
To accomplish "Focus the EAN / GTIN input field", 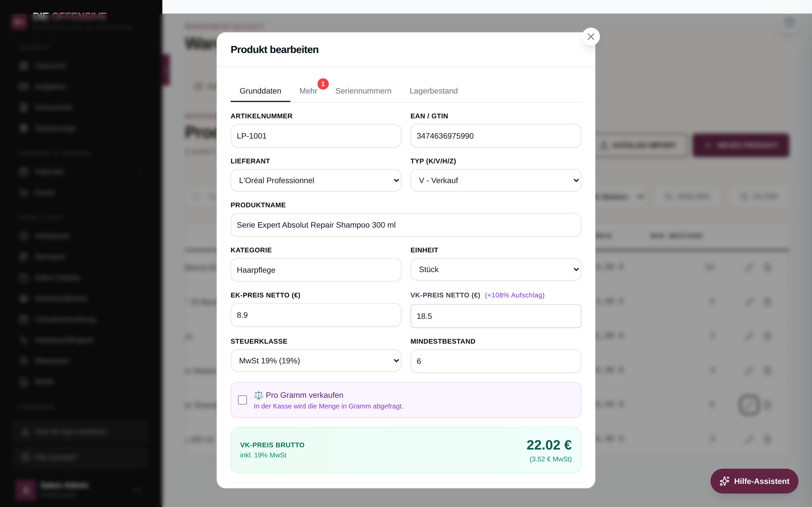I will point(496,136).
